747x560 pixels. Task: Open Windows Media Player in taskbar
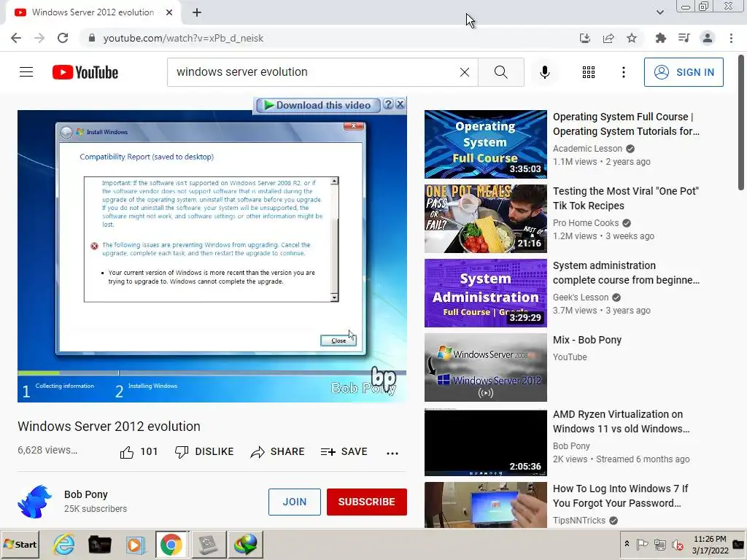pos(135,544)
